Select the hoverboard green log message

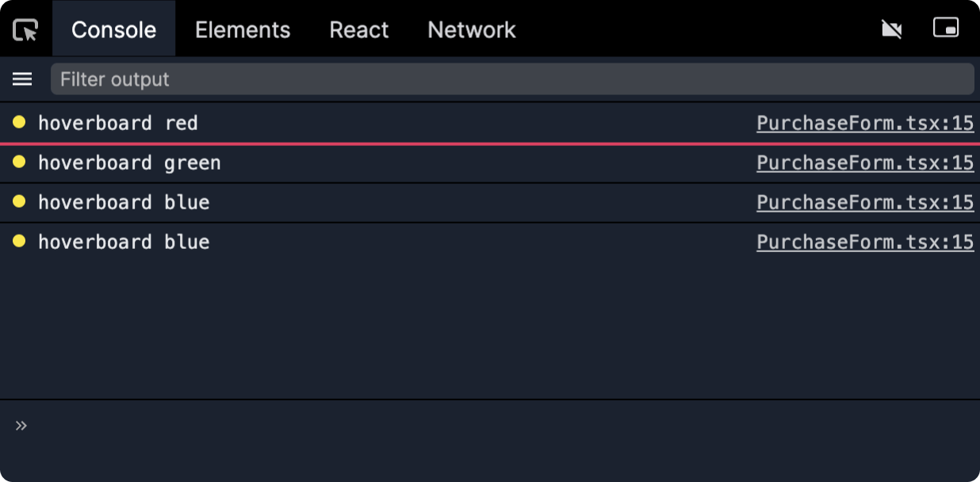click(129, 163)
